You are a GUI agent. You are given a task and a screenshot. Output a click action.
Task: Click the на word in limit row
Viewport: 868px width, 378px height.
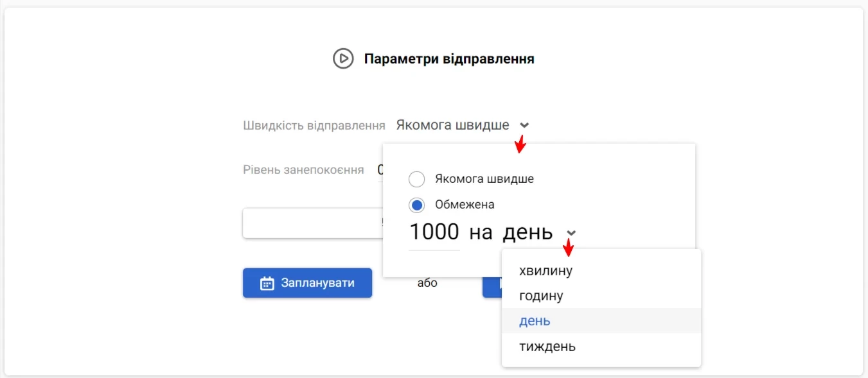pos(481,232)
